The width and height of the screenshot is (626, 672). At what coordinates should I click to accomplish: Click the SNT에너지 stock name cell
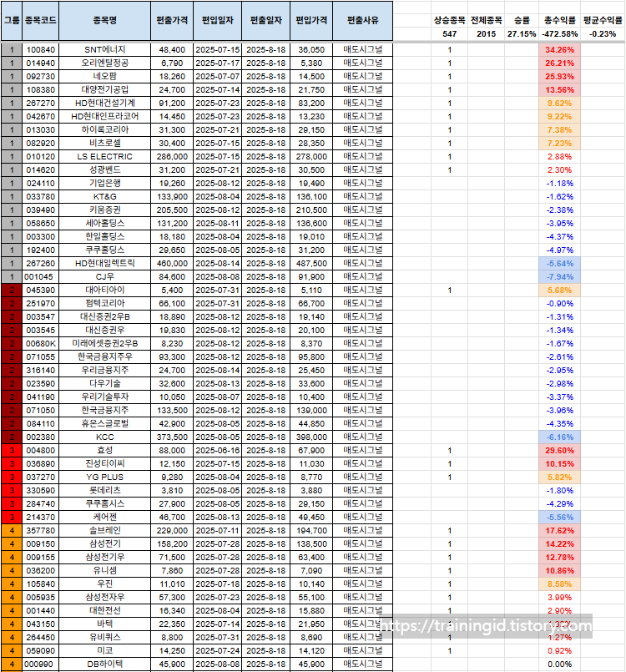pyautogui.click(x=104, y=50)
